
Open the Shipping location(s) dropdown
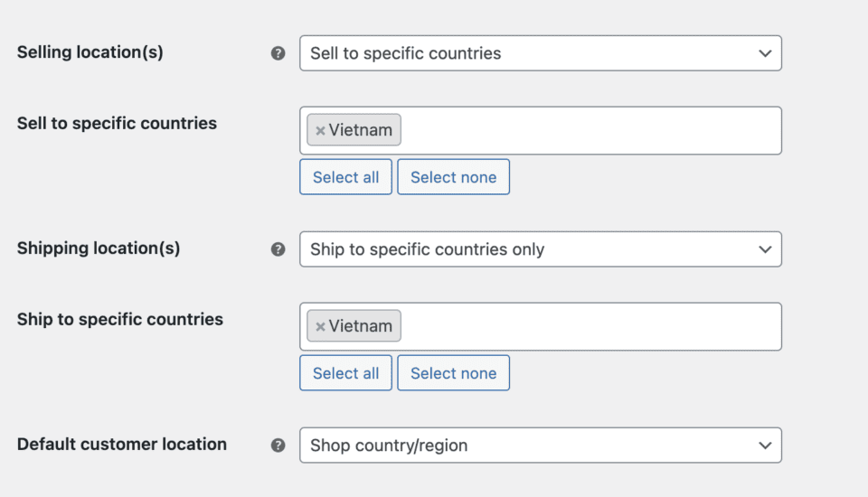540,249
